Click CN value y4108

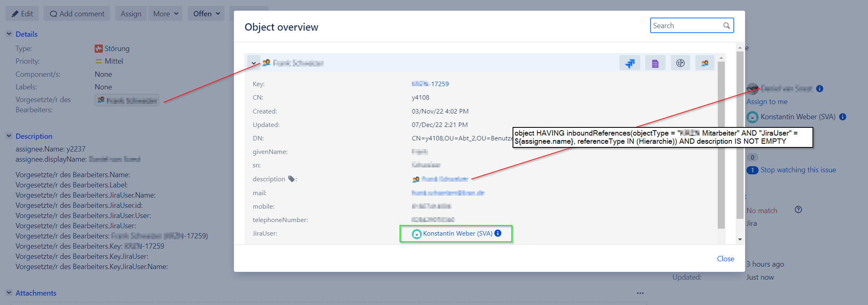(x=420, y=97)
